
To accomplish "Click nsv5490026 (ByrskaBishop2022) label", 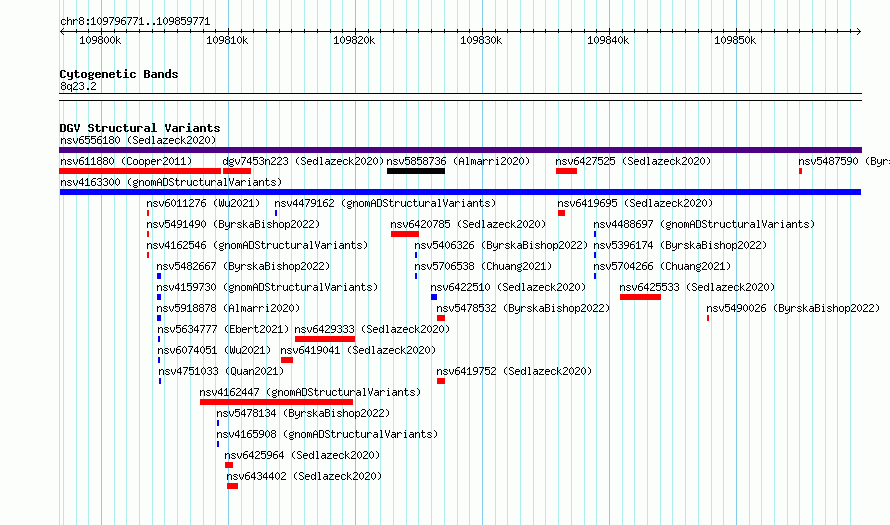I will click(793, 308).
